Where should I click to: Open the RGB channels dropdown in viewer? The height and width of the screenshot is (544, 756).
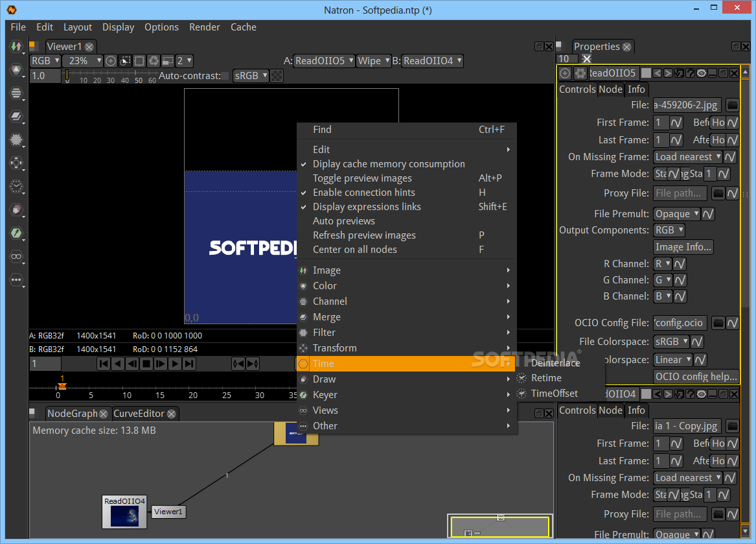[x=45, y=61]
